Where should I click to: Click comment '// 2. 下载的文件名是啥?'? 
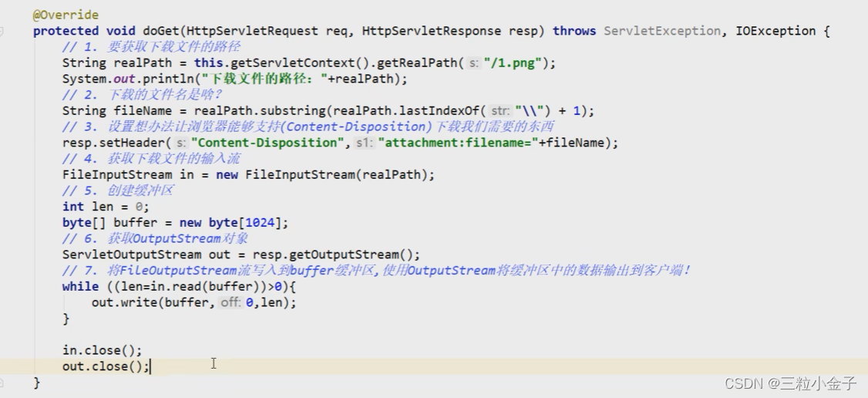(143, 95)
